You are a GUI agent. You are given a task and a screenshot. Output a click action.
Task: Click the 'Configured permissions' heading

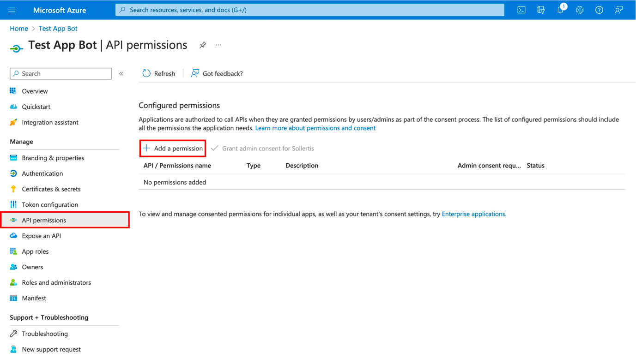[x=179, y=106]
